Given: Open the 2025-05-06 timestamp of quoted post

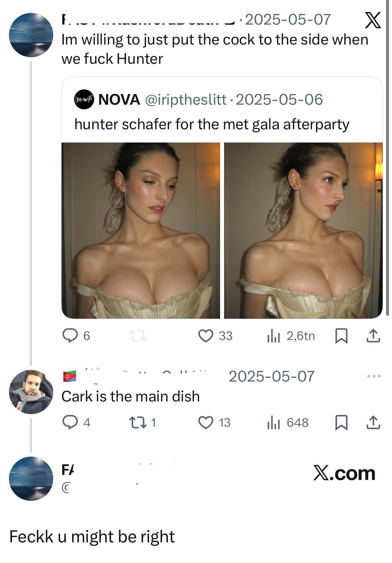Looking at the screenshot, I should pos(279,99).
